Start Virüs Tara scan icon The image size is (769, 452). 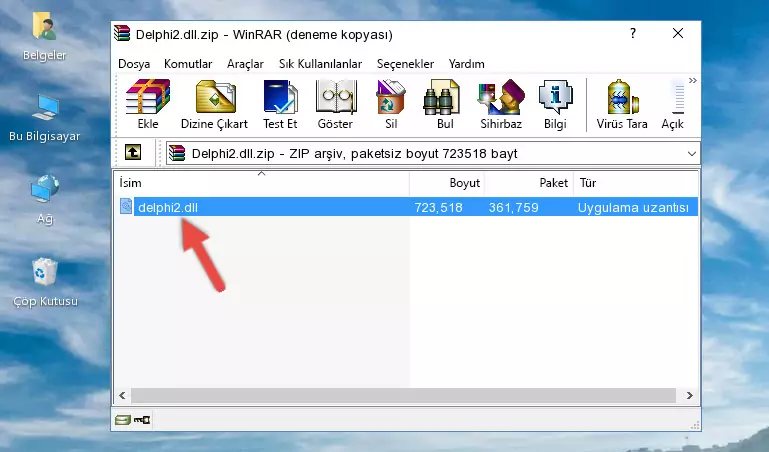[622, 97]
